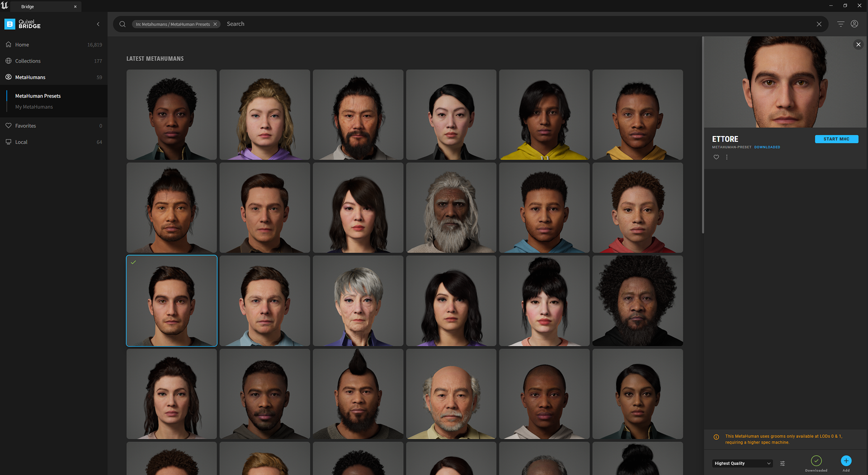
Task: Select the freckled person in red hoodie
Action: click(x=637, y=208)
